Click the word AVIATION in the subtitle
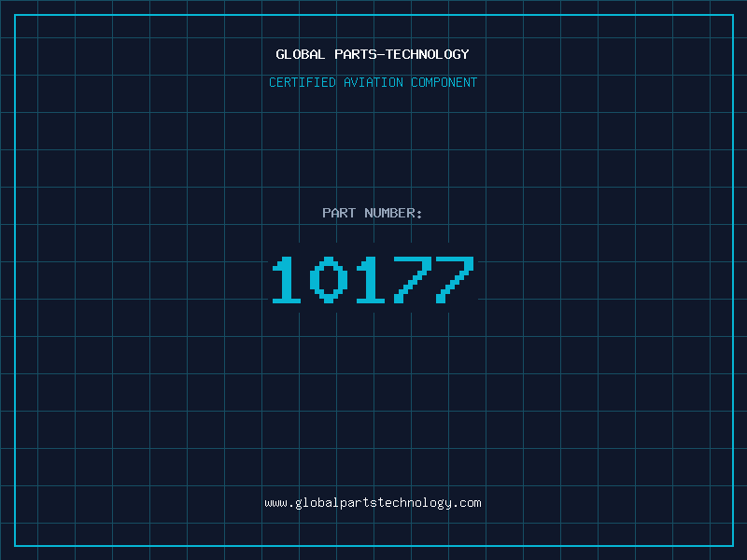Image resolution: width=747 pixels, height=560 pixels. coord(373,82)
